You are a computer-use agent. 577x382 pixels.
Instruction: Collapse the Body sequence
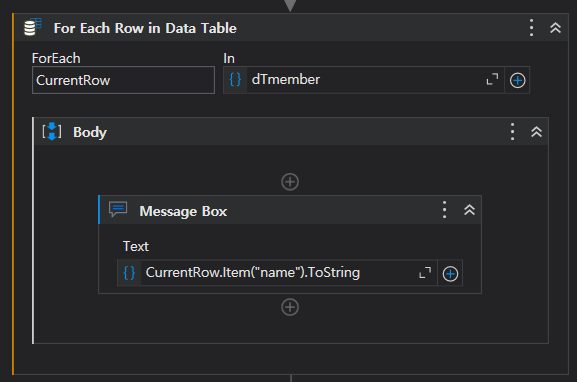(537, 132)
